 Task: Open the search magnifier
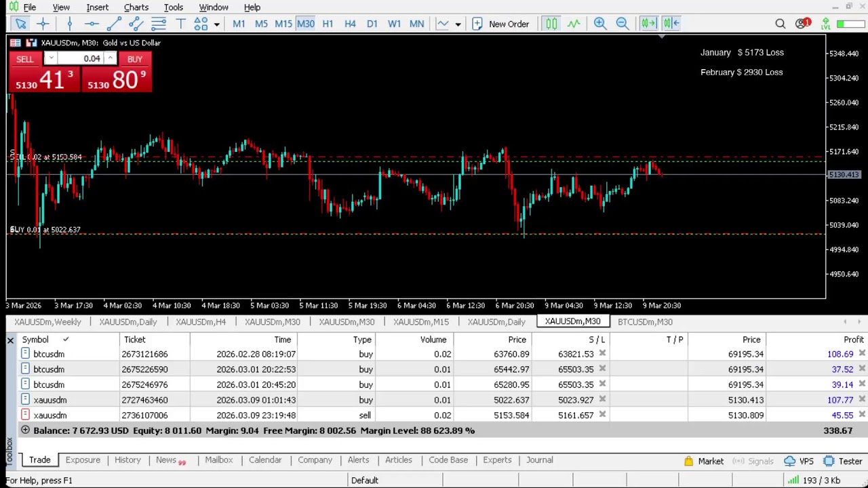tap(781, 24)
